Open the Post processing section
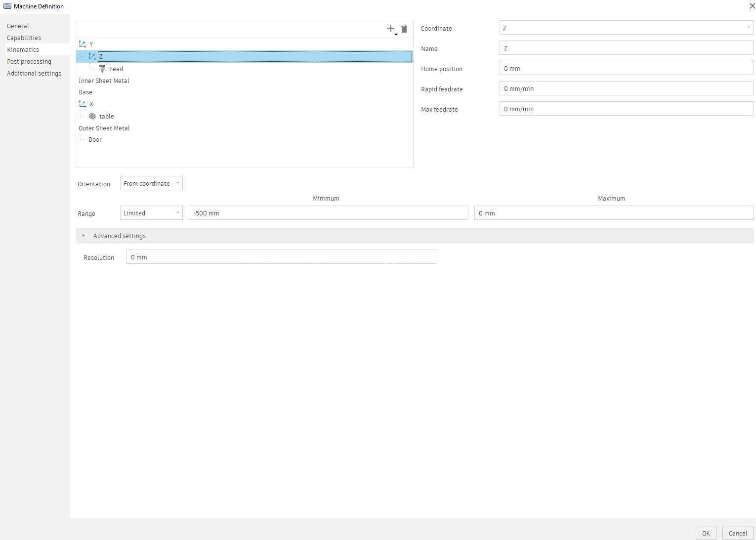The height and width of the screenshot is (540, 756). 29,62
